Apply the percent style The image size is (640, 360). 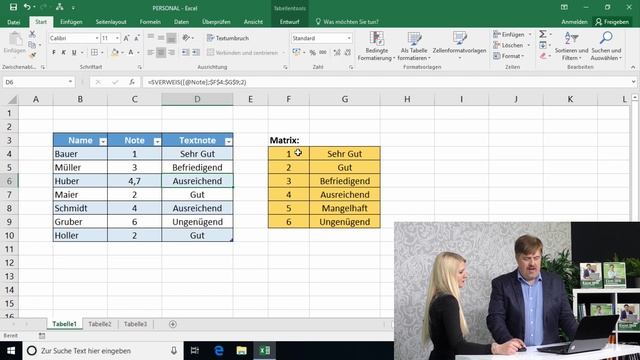coord(312,52)
